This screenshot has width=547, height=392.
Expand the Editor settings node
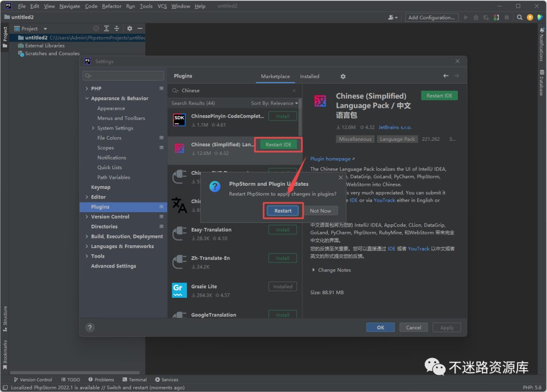(87, 197)
